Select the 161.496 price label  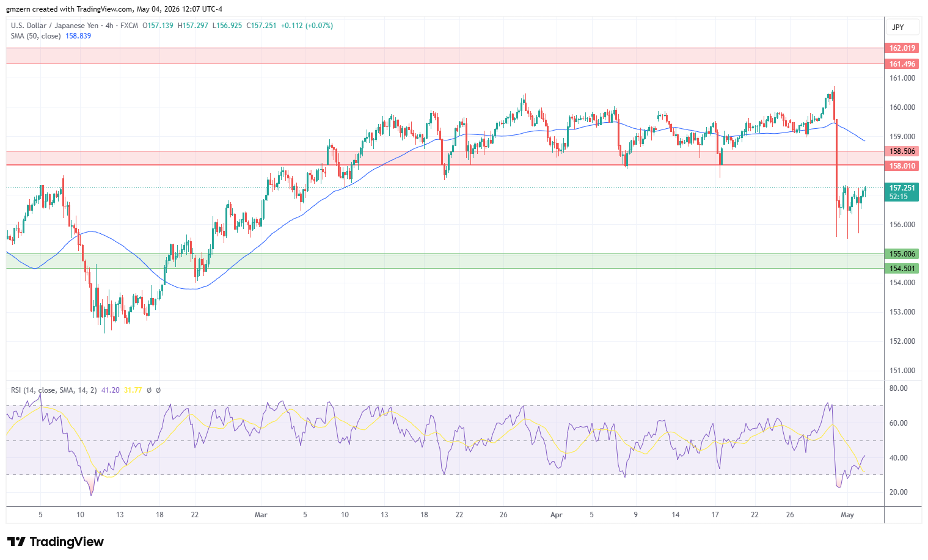click(902, 64)
